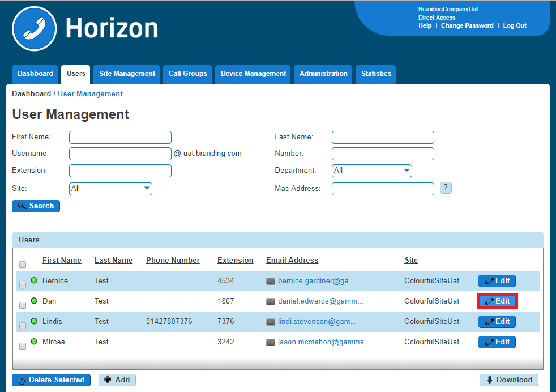The height and width of the screenshot is (392, 556).
Task: Sort by Phone Number column
Action: coord(173,261)
